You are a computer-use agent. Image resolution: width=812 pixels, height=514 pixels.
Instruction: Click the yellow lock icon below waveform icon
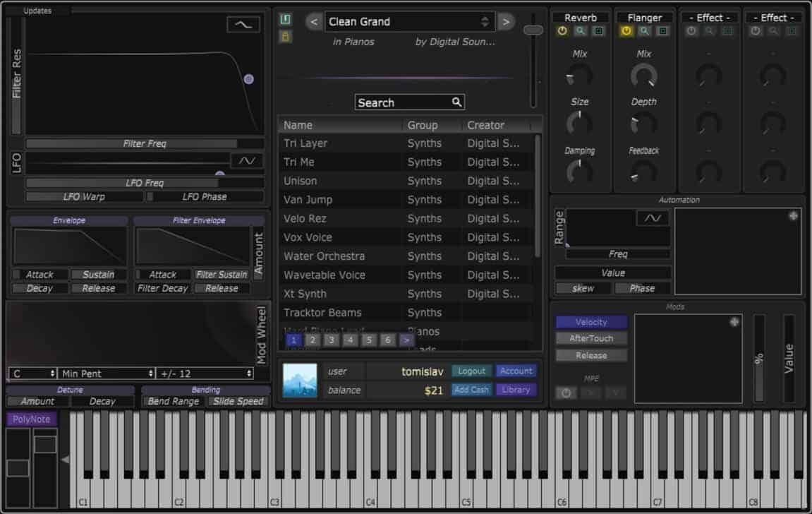coord(285,36)
